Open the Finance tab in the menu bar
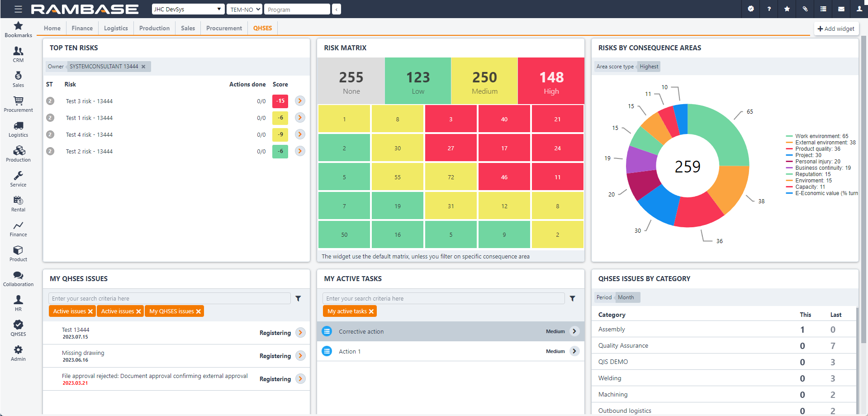 pyautogui.click(x=82, y=28)
